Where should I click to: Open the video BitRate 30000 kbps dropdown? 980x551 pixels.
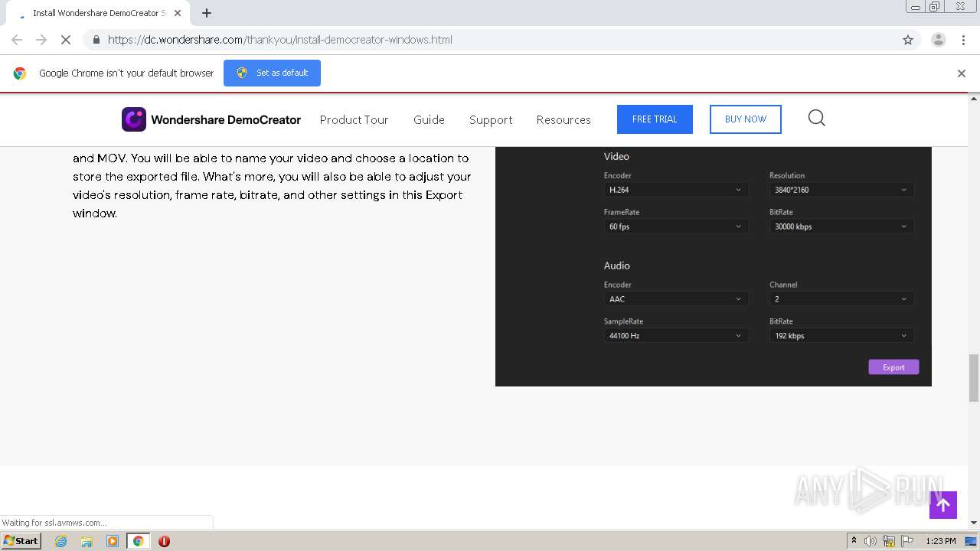click(841, 227)
